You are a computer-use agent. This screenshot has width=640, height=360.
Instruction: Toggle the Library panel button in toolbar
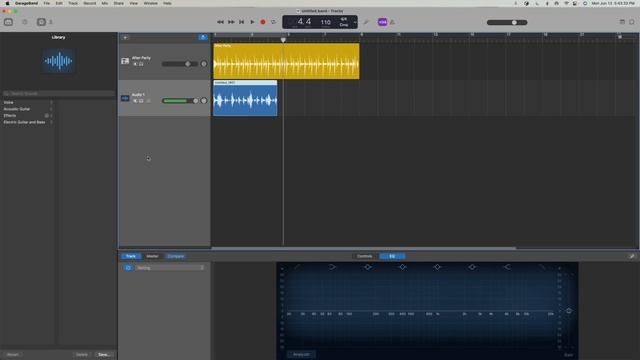8,22
